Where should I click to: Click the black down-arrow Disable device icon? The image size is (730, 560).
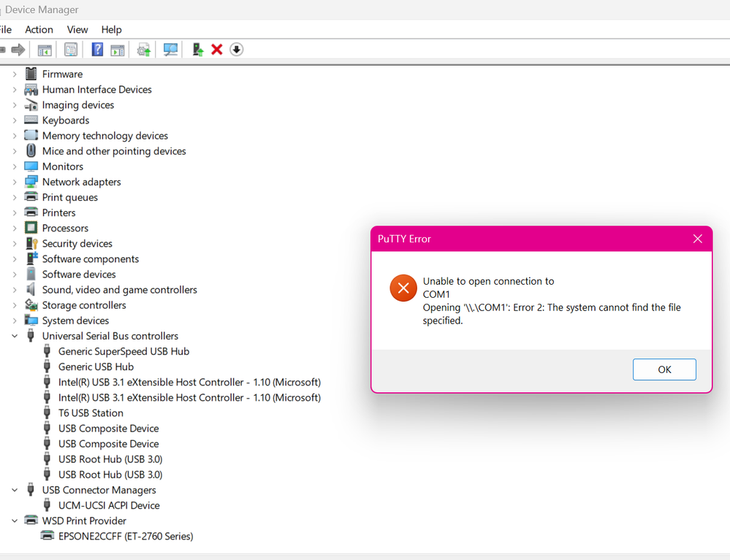(236, 50)
